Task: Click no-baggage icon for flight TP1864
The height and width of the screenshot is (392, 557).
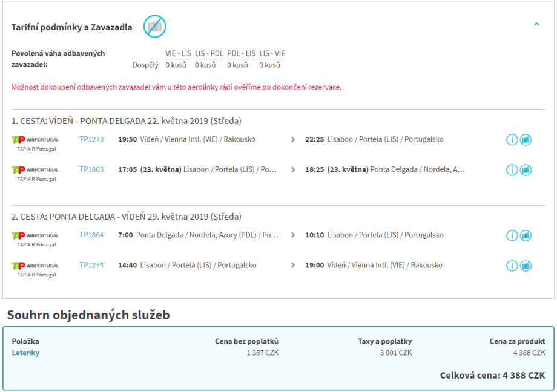Action: (x=526, y=235)
